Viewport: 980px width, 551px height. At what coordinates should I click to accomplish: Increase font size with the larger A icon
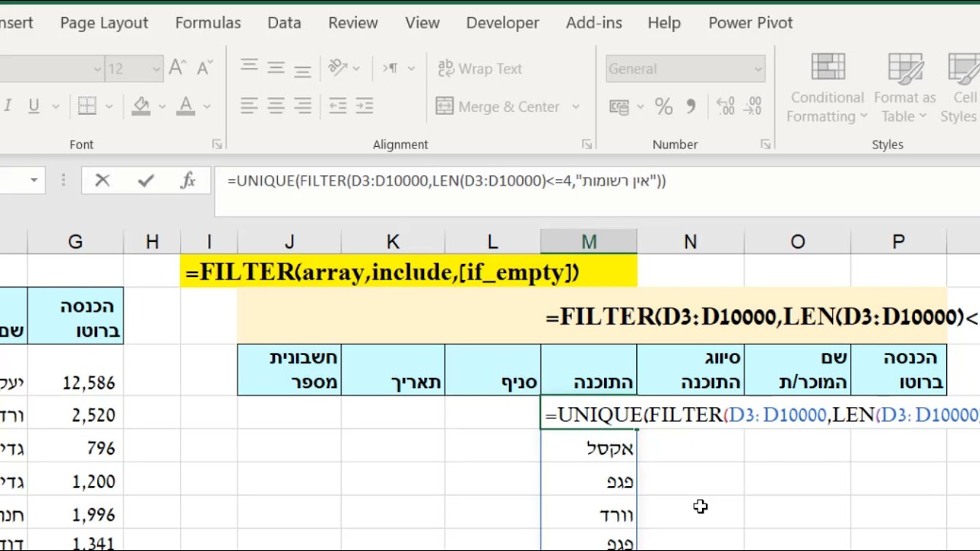click(x=177, y=68)
